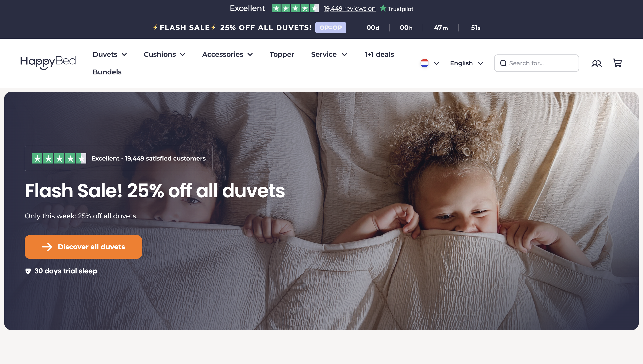
Task: Click the hero banner star rating badge
Action: (x=59, y=158)
